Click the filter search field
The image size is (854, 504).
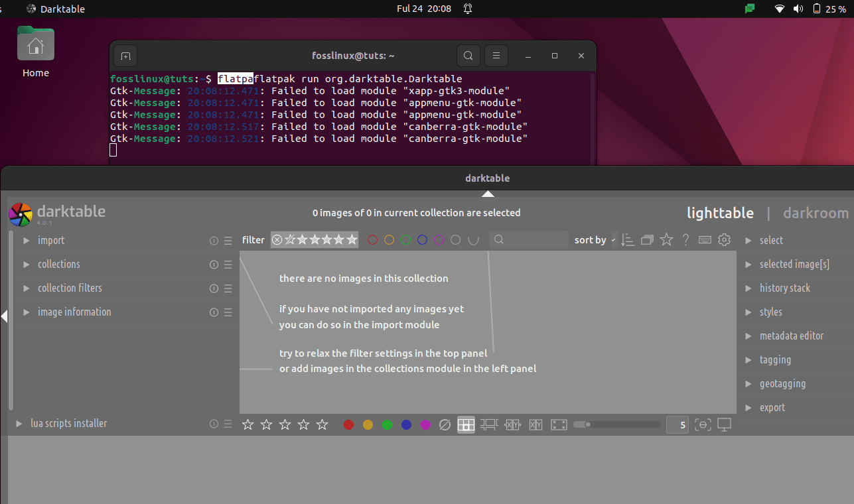tap(529, 239)
